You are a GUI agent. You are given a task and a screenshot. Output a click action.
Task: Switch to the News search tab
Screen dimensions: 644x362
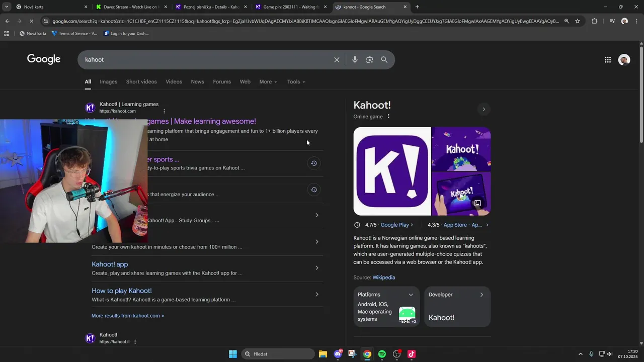tap(197, 82)
